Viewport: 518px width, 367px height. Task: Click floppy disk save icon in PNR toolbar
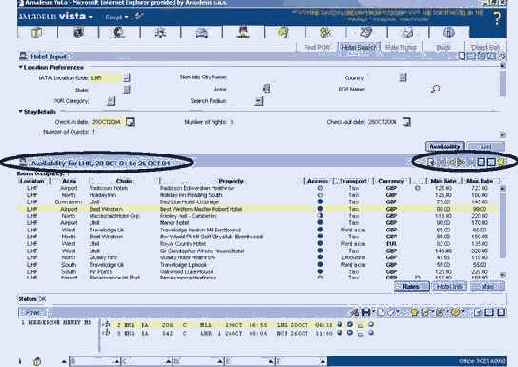click(x=366, y=312)
